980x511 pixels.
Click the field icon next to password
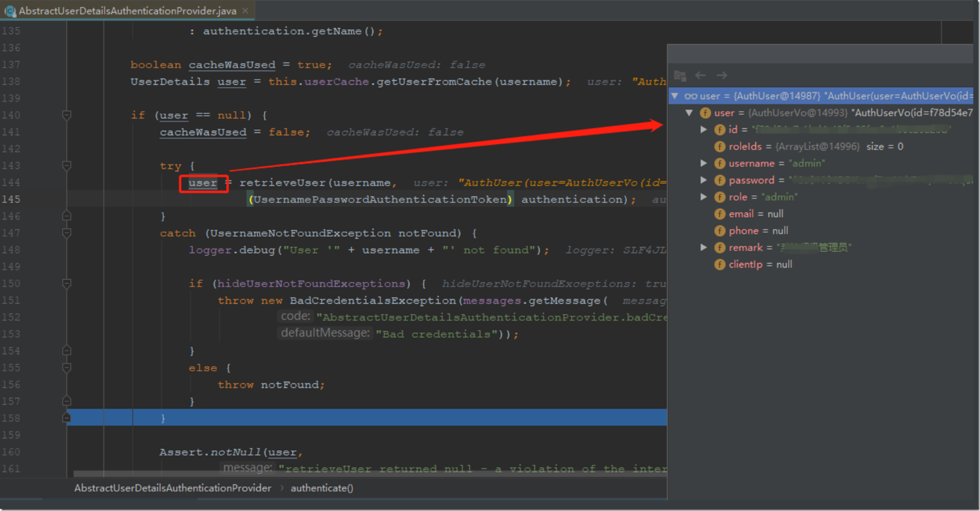pos(720,180)
